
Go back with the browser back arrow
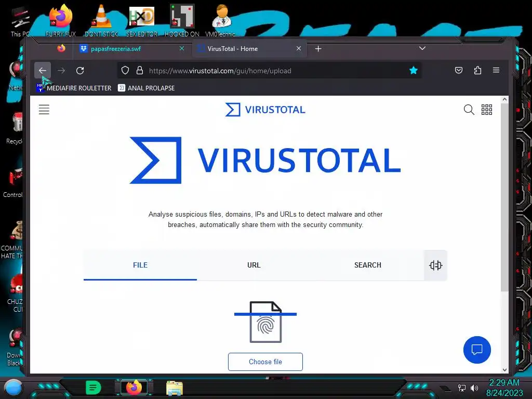coord(43,71)
